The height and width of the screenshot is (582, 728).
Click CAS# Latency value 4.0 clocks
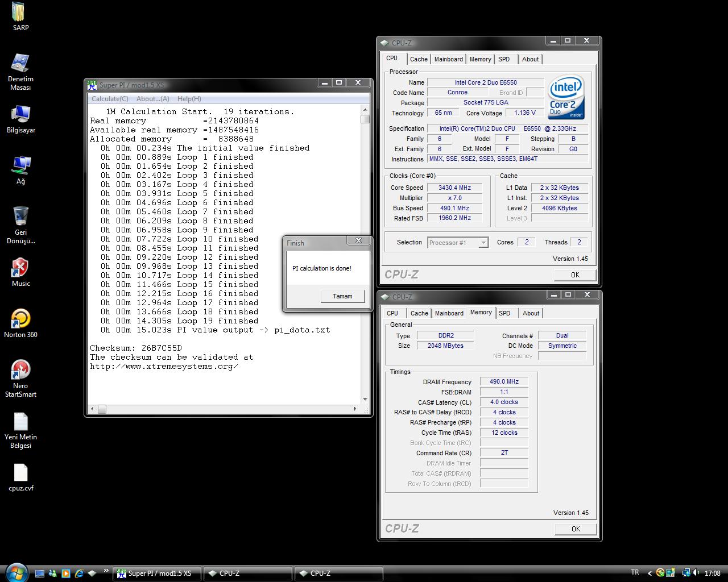click(504, 402)
